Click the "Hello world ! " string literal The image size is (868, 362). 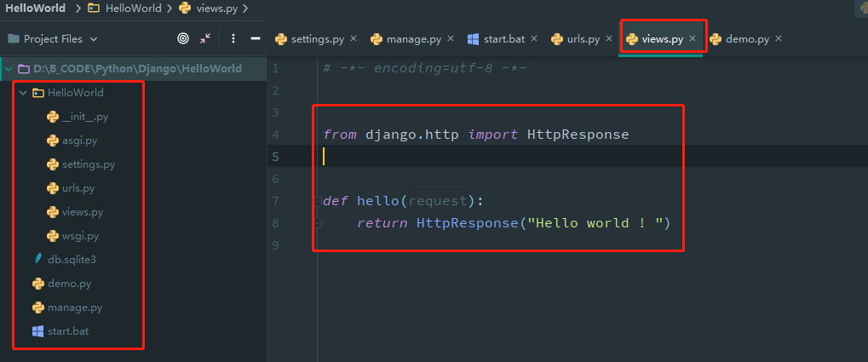(x=595, y=223)
